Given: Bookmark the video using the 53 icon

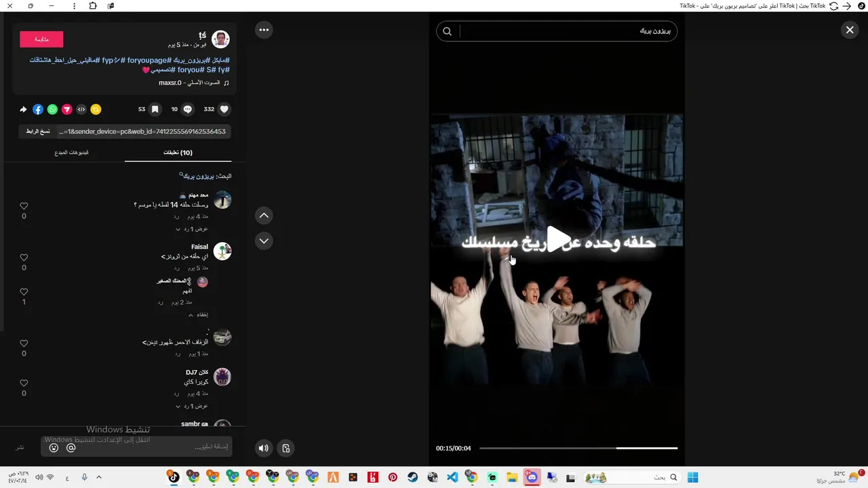Looking at the screenshot, I should click(x=155, y=109).
